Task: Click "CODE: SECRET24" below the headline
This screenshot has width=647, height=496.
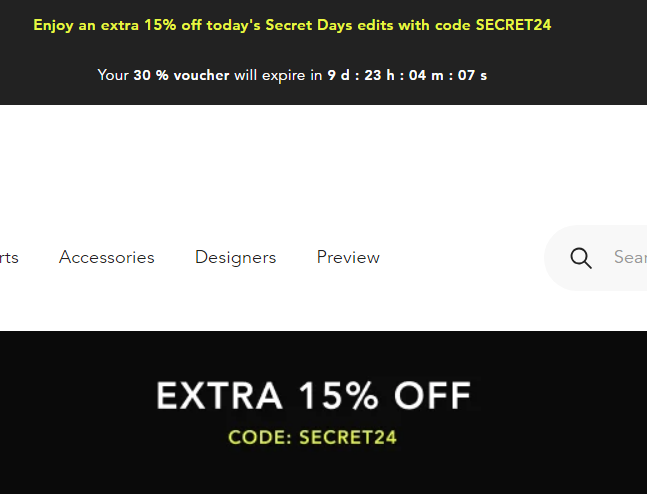Action: pyautogui.click(x=313, y=437)
